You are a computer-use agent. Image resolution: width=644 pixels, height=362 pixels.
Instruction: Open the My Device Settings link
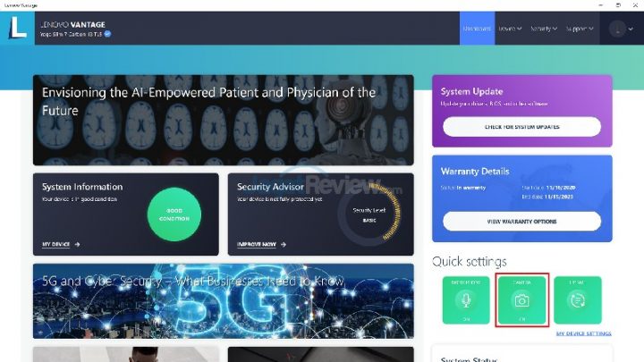tap(583, 333)
